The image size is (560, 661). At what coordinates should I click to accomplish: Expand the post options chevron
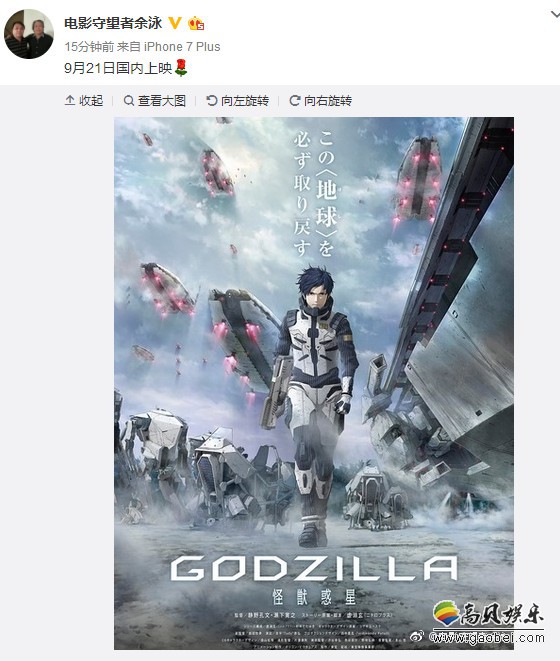[x=555, y=14]
